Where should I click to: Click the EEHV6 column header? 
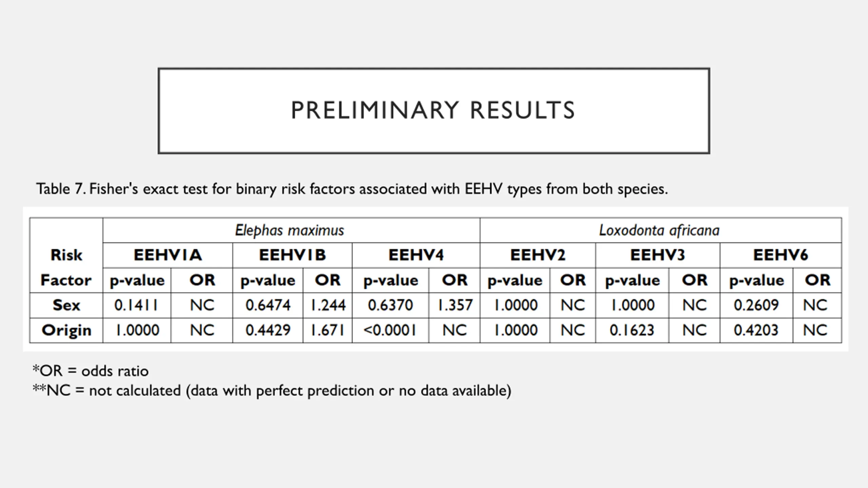pyautogui.click(x=781, y=255)
